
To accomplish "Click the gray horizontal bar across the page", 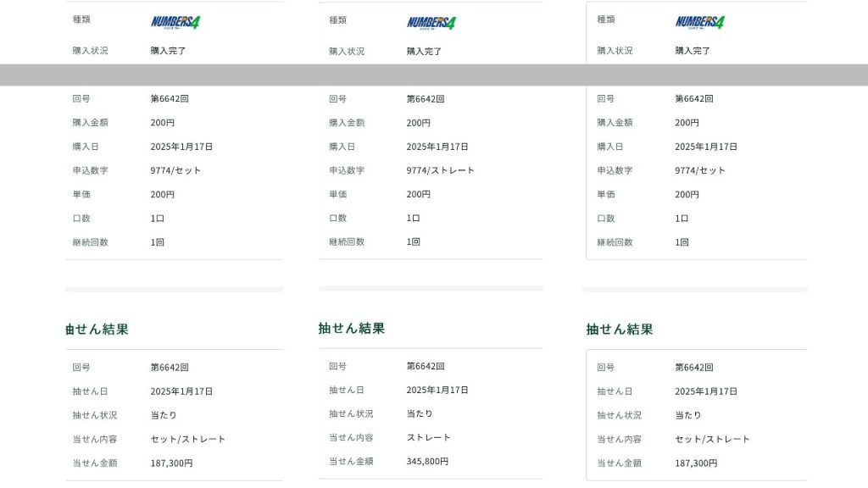I will [x=434, y=75].
